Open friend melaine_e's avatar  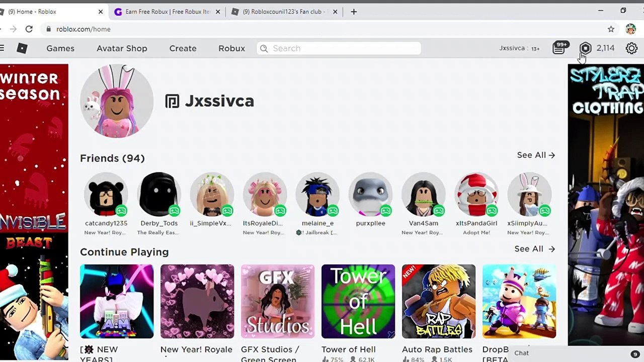(x=317, y=195)
